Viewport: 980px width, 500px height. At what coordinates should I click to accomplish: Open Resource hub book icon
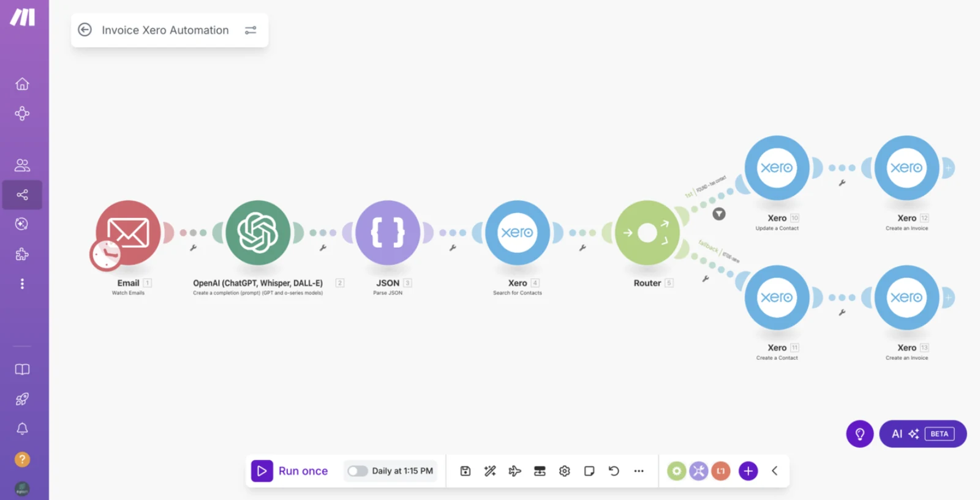(x=22, y=370)
